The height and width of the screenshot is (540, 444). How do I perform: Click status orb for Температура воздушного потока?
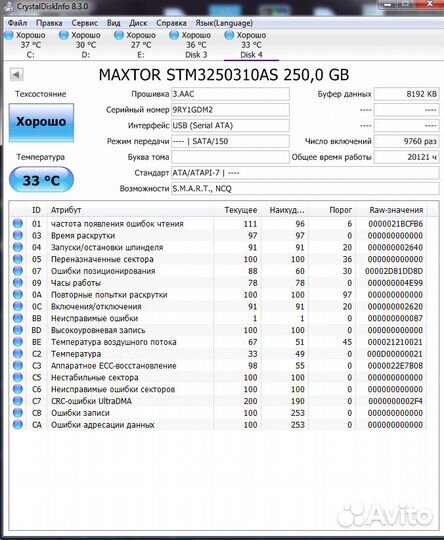pos(18,342)
